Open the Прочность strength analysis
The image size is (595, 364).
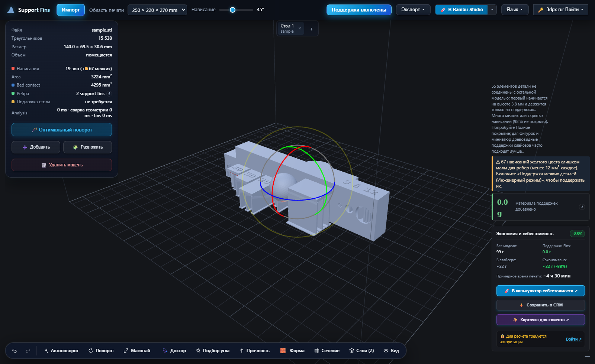point(254,351)
